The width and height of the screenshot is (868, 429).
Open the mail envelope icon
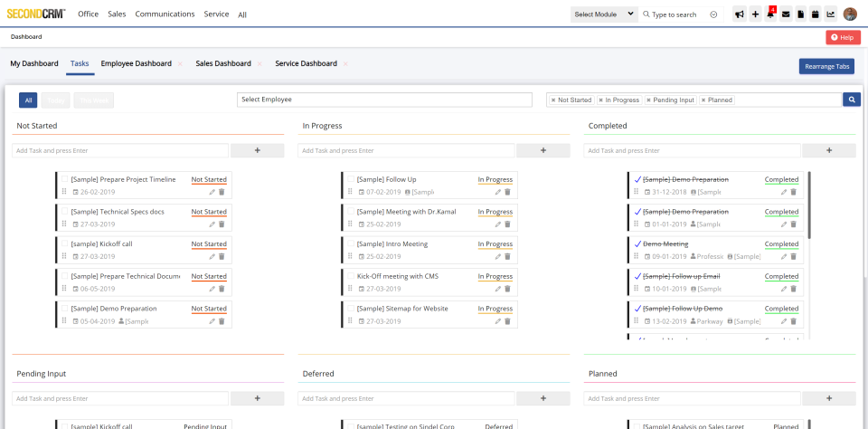click(x=786, y=14)
